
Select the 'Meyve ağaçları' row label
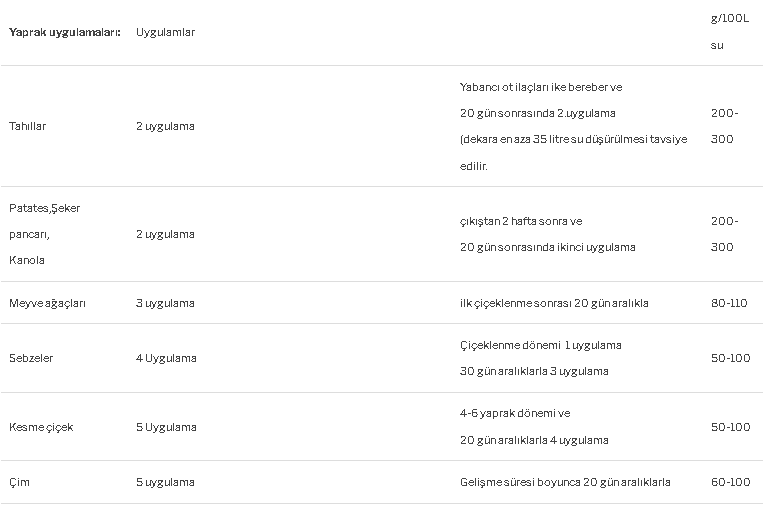[47, 303]
